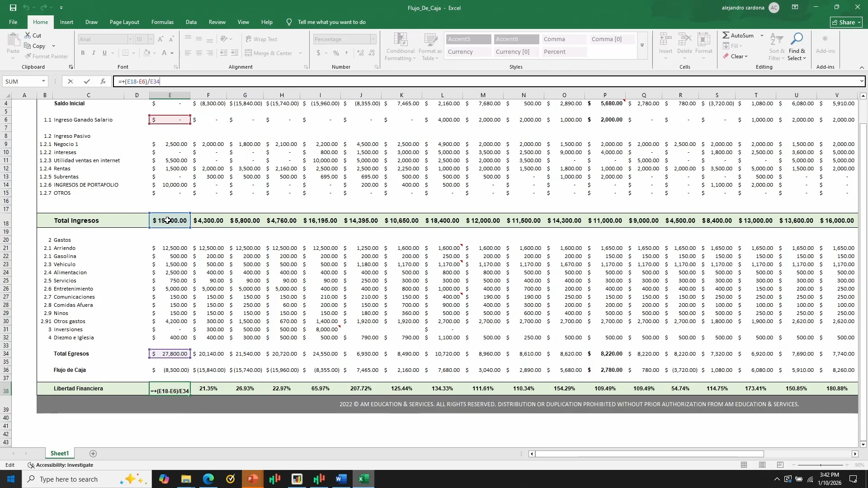Toggle Wrap Text option
Viewport: 868px width, 488px height.
point(261,39)
